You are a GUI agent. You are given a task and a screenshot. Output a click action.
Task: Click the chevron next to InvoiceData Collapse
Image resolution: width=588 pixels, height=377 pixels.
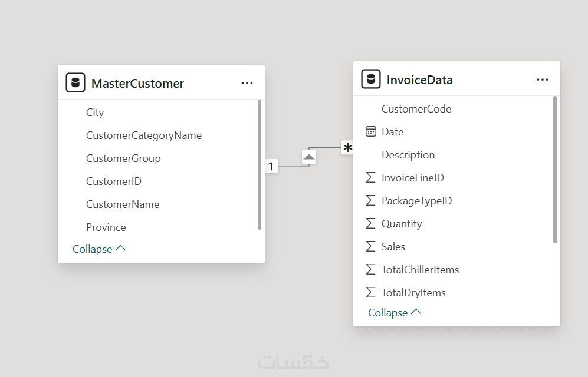pos(416,312)
